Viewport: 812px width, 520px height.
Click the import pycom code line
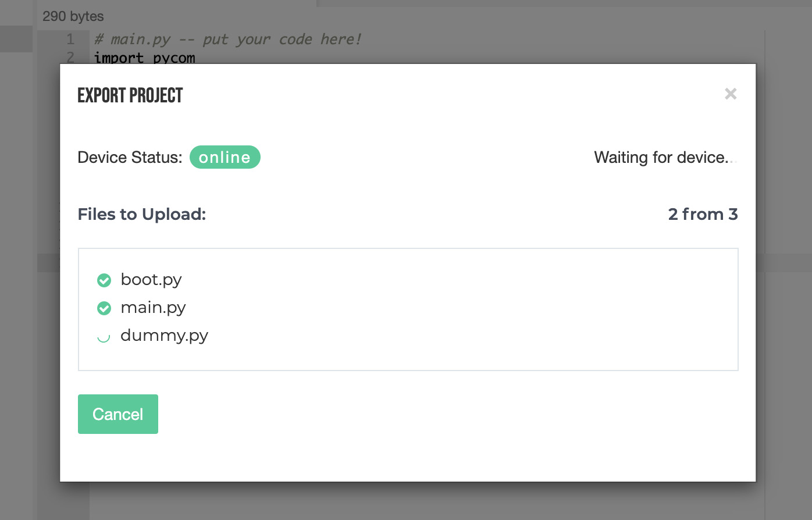pyautogui.click(x=145, y=58)
